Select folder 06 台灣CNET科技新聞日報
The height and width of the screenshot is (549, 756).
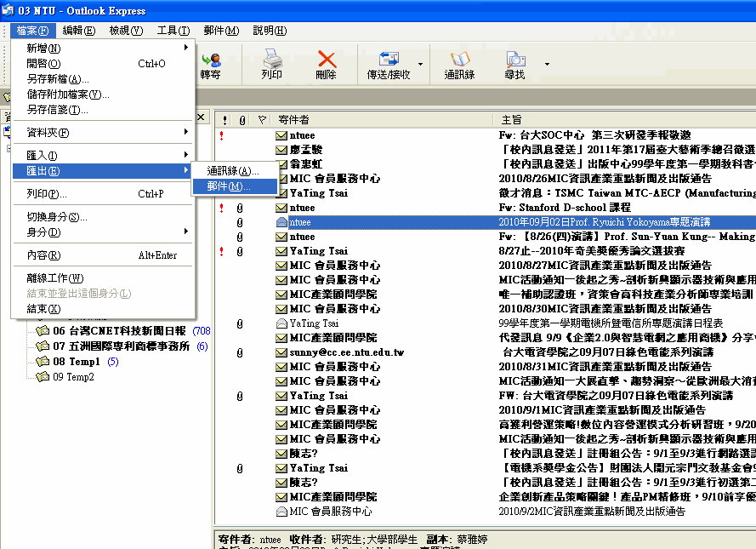(119, 331)
